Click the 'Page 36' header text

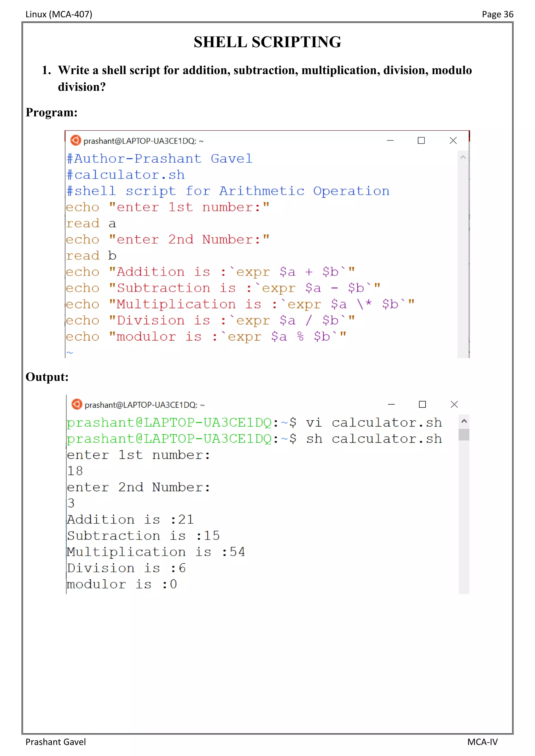point(497,14)
